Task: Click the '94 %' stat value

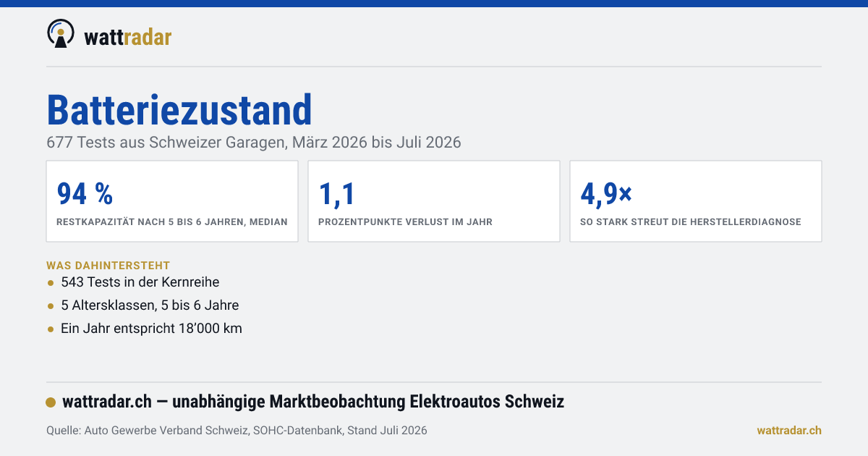Action: tap(85, 193)
